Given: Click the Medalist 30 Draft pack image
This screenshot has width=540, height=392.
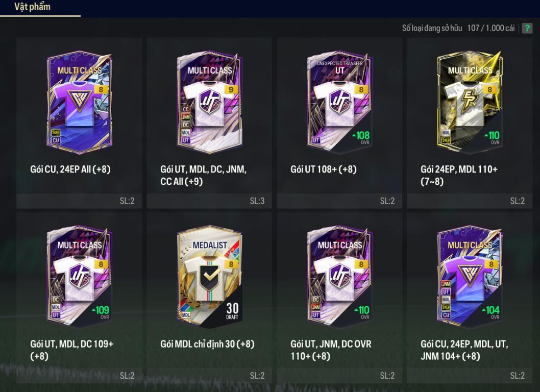Looking at the screenshot, I should (209, 277).
